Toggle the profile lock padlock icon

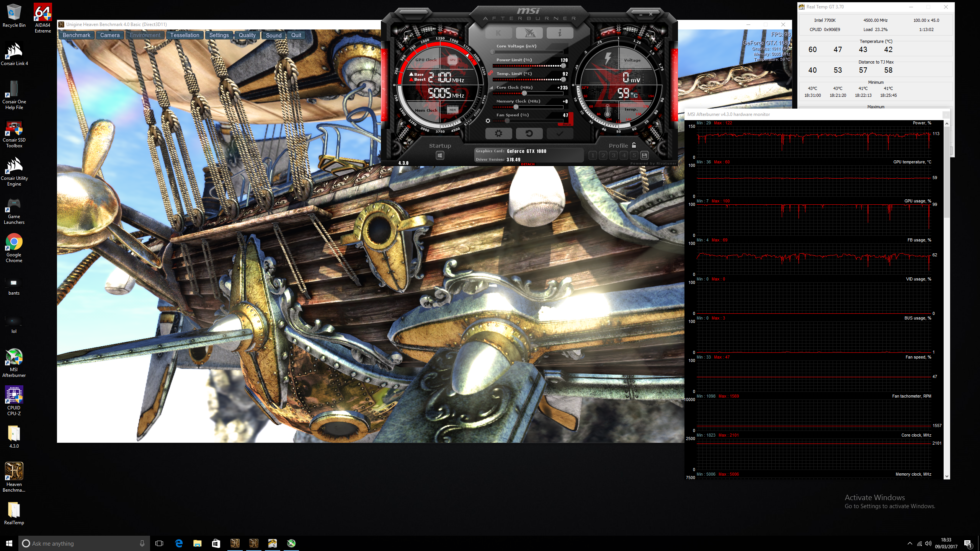pyautogui.click(x=634, y=145)
